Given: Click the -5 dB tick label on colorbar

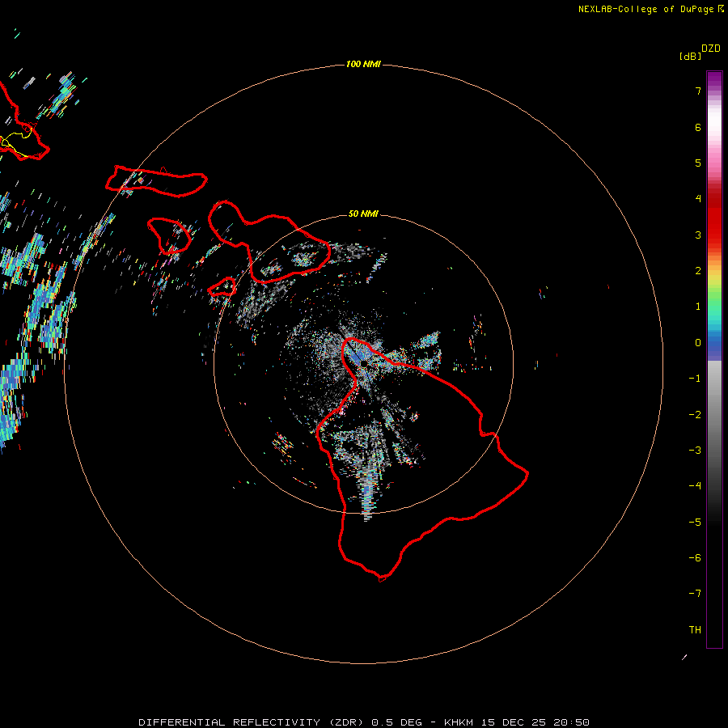Looking at the screenshot, I should point(695,523).
